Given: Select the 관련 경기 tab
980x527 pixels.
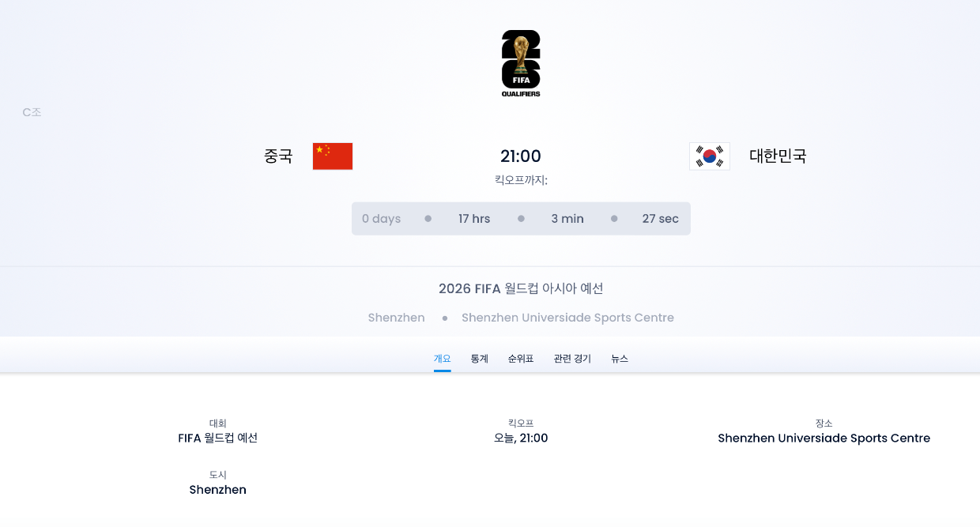Looking at the screenshot, I should 571,358.
